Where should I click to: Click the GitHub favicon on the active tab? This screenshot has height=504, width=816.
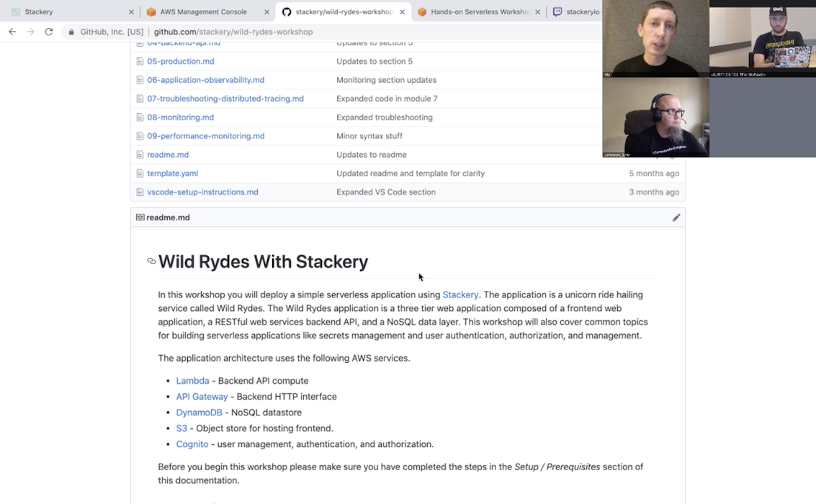[286, 12]
